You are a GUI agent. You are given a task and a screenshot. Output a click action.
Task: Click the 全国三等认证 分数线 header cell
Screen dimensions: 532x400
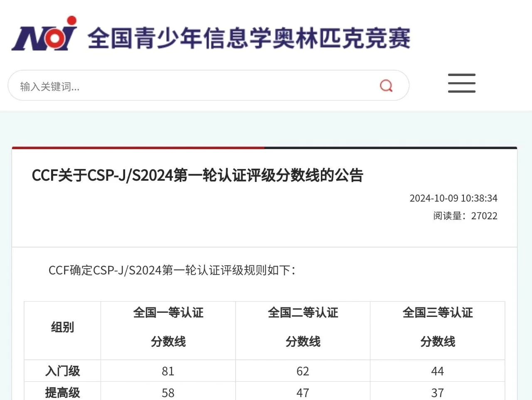coord(437,331)
